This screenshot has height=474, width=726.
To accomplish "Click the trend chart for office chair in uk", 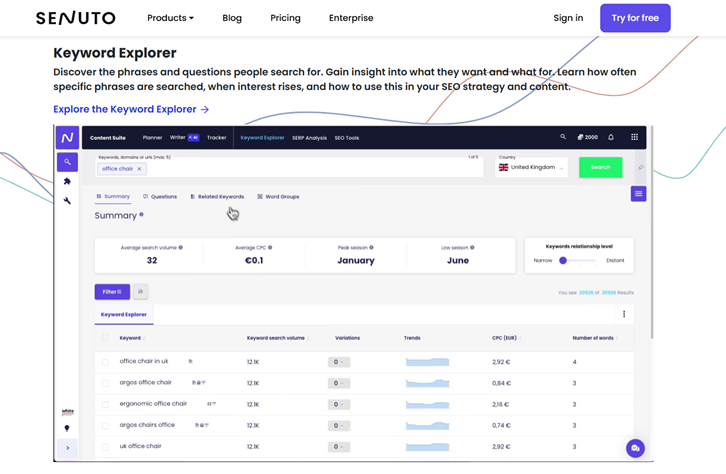I will (427, 362).
